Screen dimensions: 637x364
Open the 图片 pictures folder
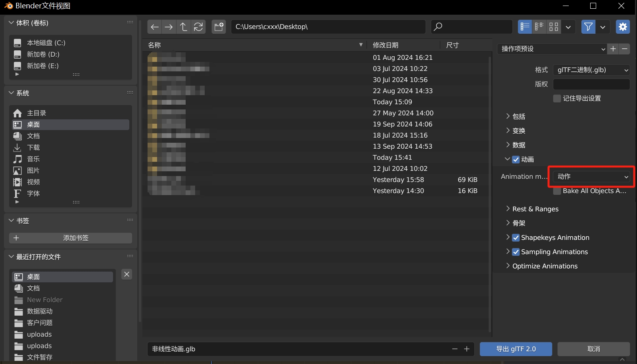[x=71, y=171]
